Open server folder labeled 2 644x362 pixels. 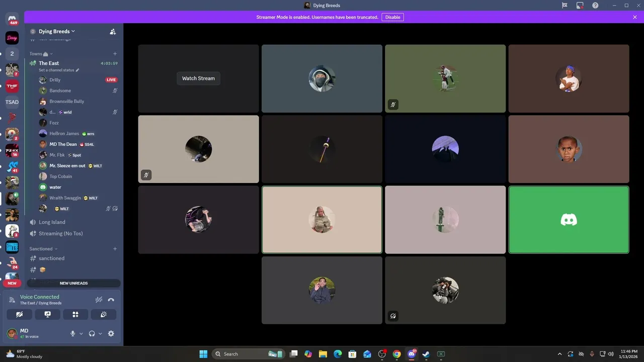pyautogui.click(x=12, y=54)
